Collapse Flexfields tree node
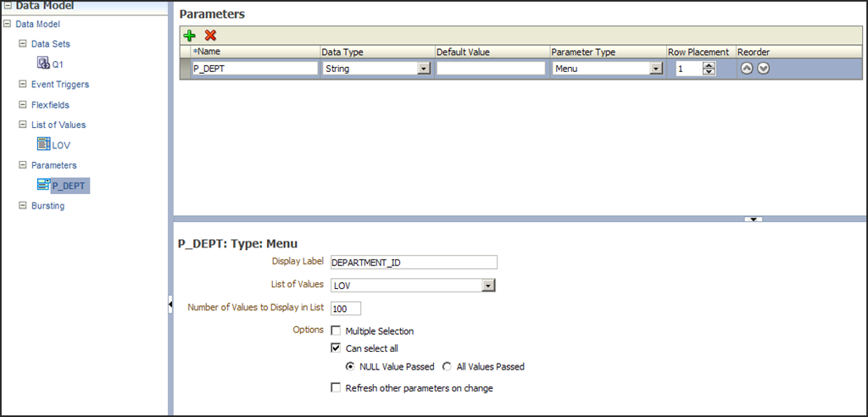This screenshot has height=417, width=868. pos(23,104)
